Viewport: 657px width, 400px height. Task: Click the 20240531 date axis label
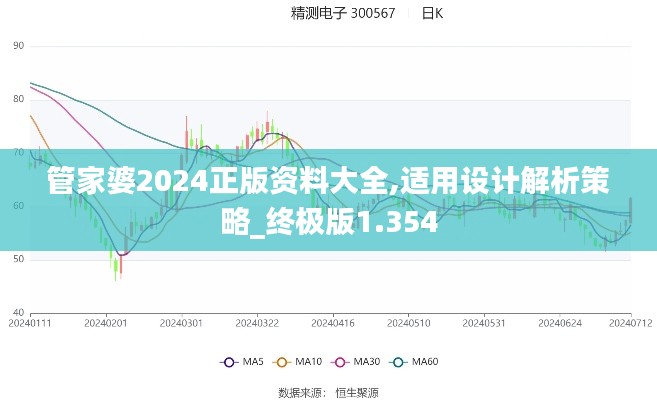[x=484, y=323]
